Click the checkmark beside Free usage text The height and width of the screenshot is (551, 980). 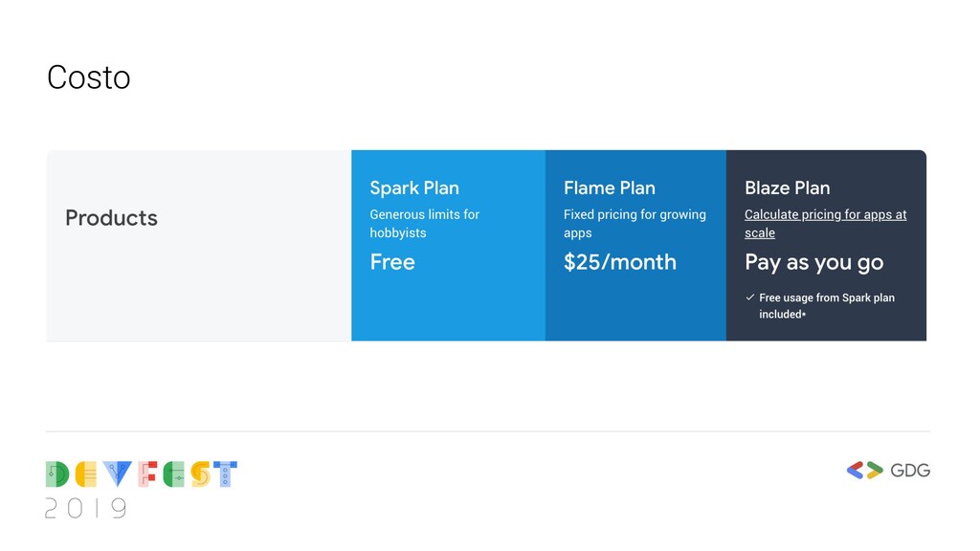click(750, 298)
